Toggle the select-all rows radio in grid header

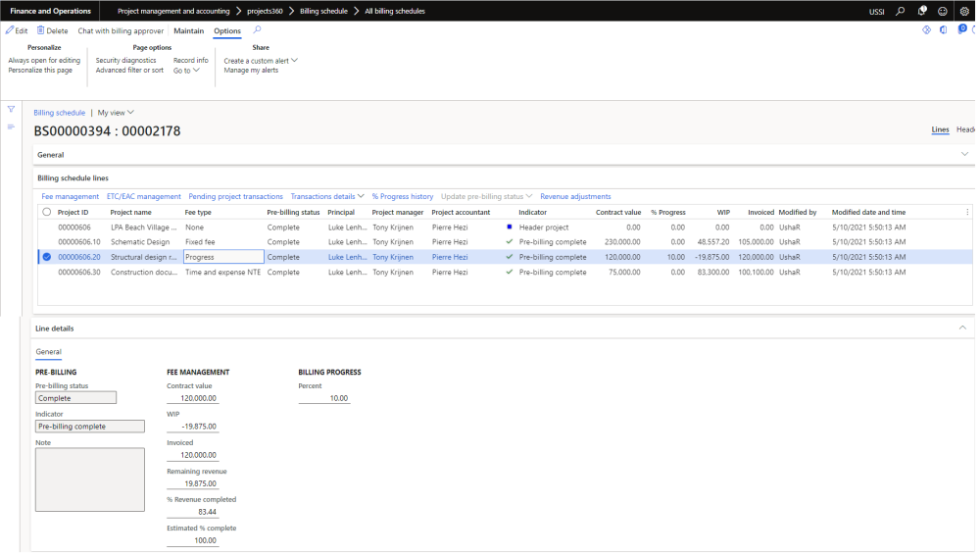(46, 212)
